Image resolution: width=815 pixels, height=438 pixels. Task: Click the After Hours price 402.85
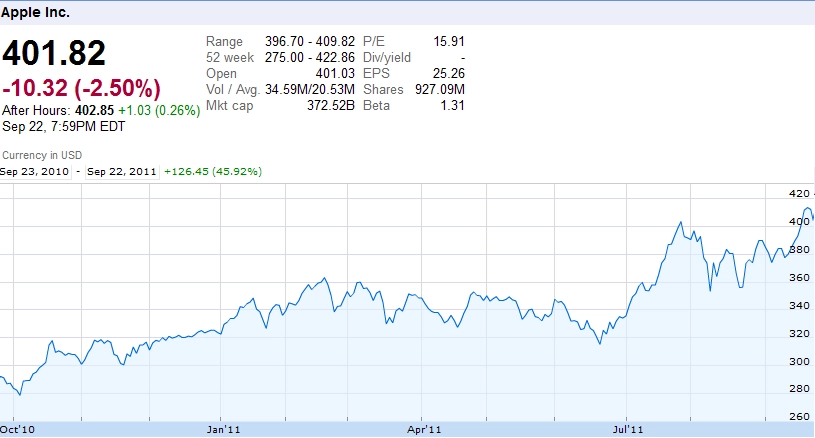point(94,110)
